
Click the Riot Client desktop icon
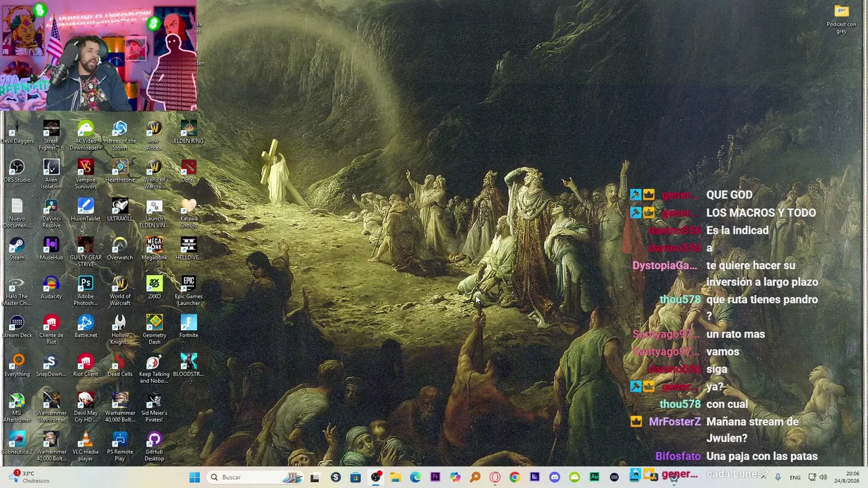tap(85, 365)
